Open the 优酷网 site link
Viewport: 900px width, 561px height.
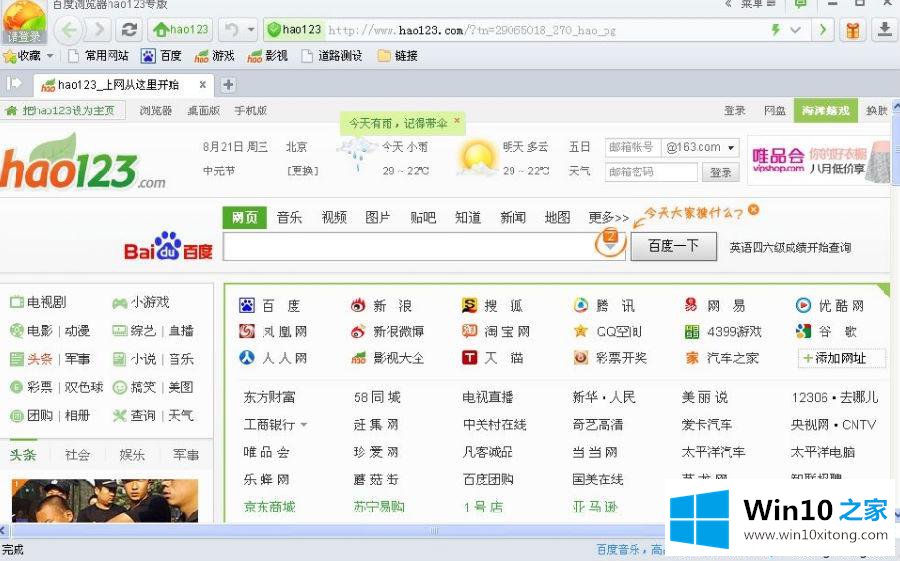click(830, 305)
